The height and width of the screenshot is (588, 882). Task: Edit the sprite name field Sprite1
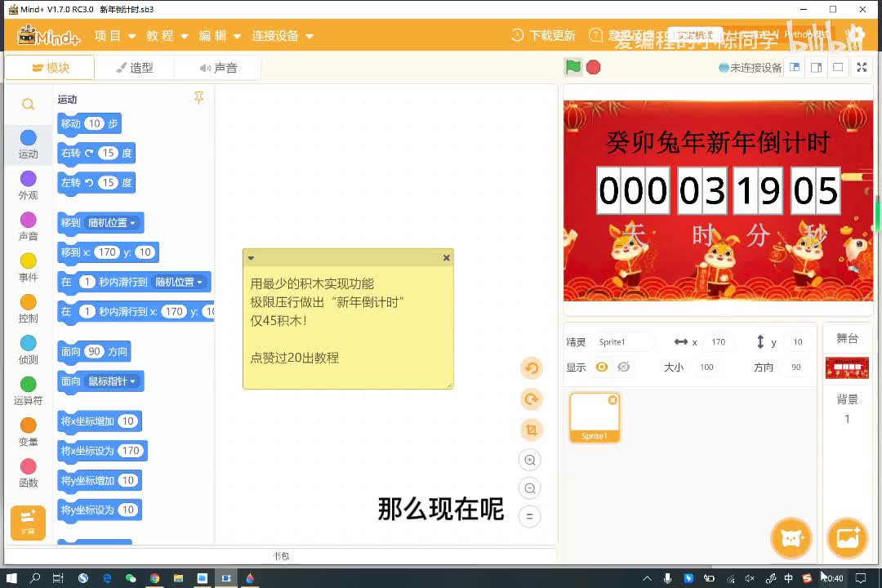622,342
